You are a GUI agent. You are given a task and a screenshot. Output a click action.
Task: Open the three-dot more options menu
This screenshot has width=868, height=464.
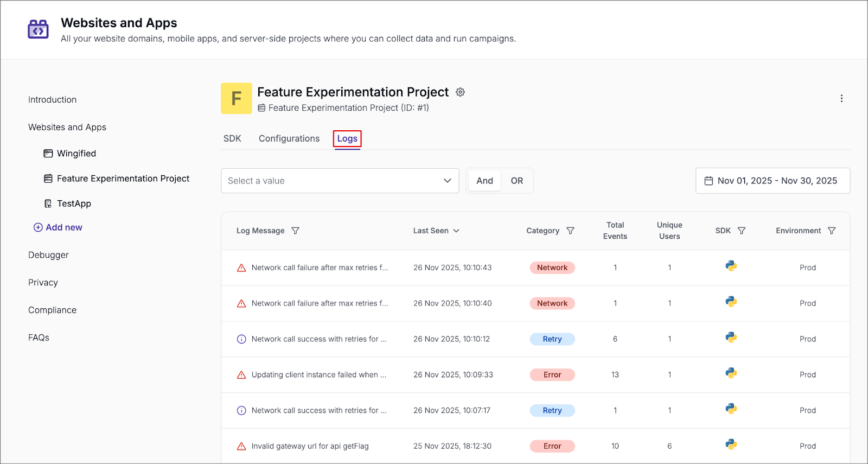tap(841, 98)
